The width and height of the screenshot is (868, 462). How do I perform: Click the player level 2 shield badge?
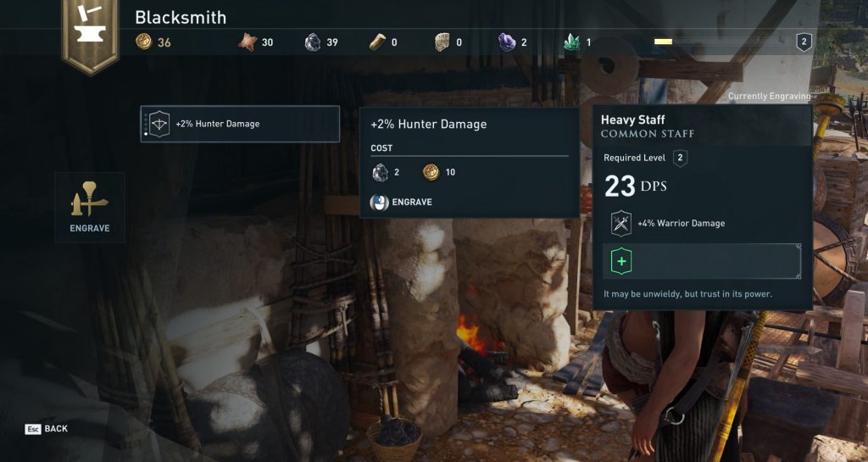(x=804, y=42)
